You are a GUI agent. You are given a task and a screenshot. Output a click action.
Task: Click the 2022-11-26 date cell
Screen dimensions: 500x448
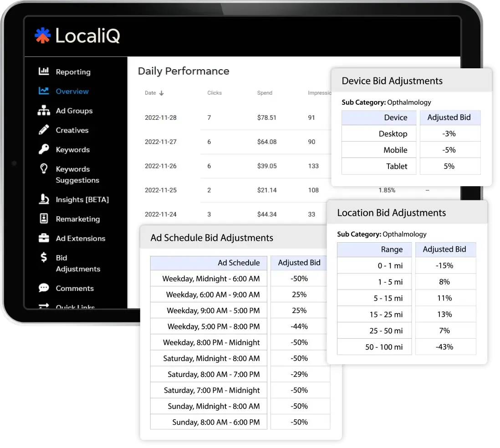point(161,166)
